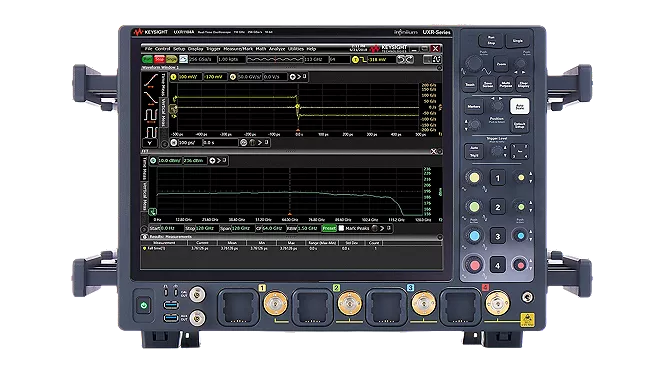The image size is (660, 372).
Task: Select the rise time measurement icon
Action: click(x=151, y=81)
